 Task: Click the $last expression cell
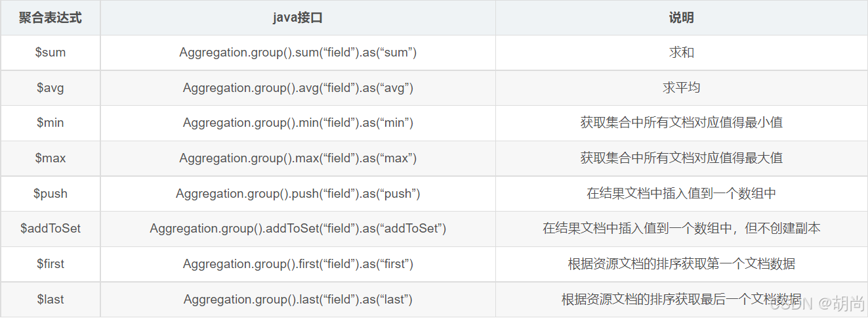51,300
